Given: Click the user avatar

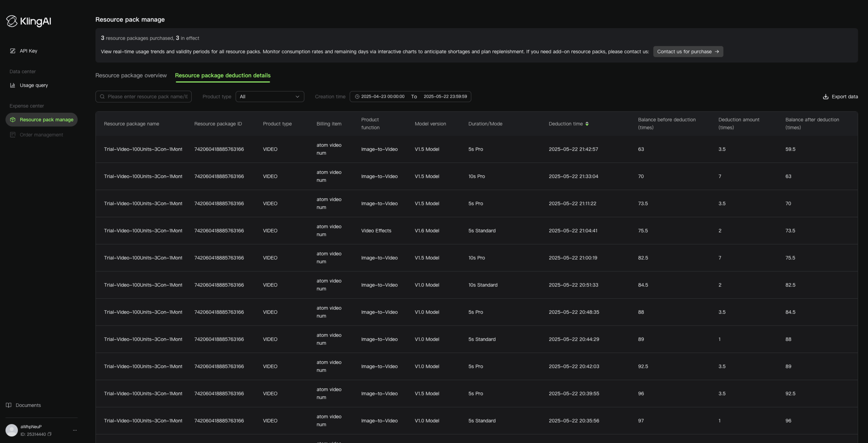Looking at the screenshot, I should [x=12, y=430].
